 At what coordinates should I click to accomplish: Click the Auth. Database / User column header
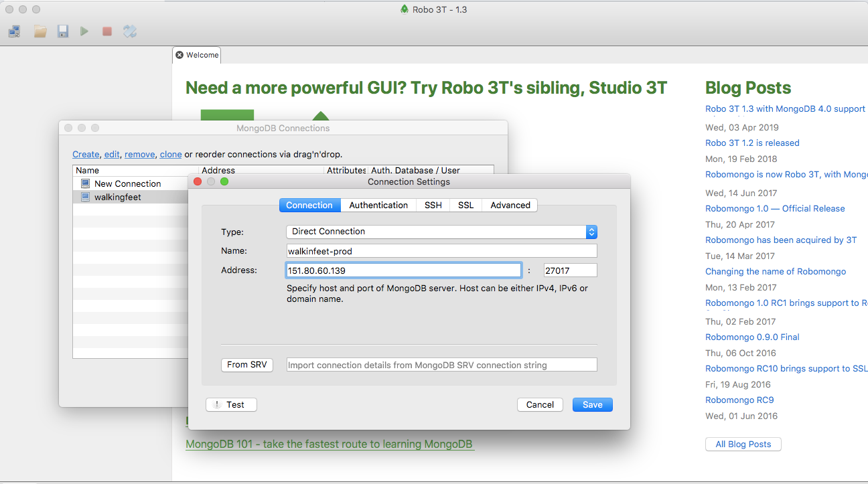click(x=431, y=171)
